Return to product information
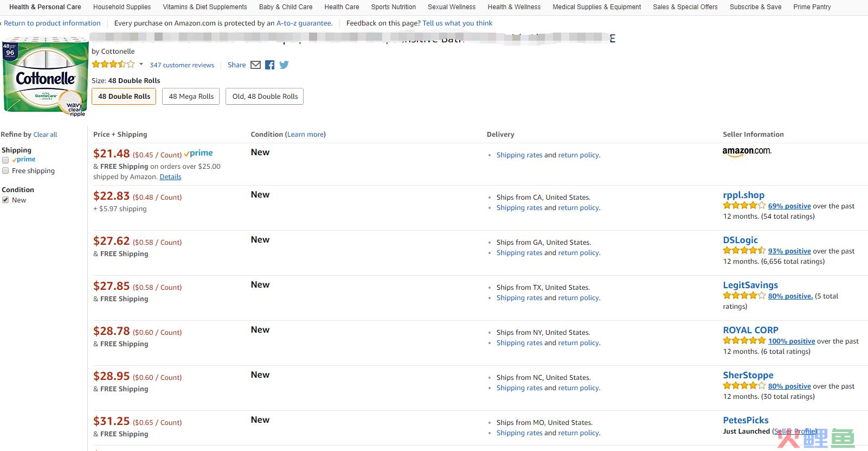Screen dimensions: 868x451 (x=52, y=23)
